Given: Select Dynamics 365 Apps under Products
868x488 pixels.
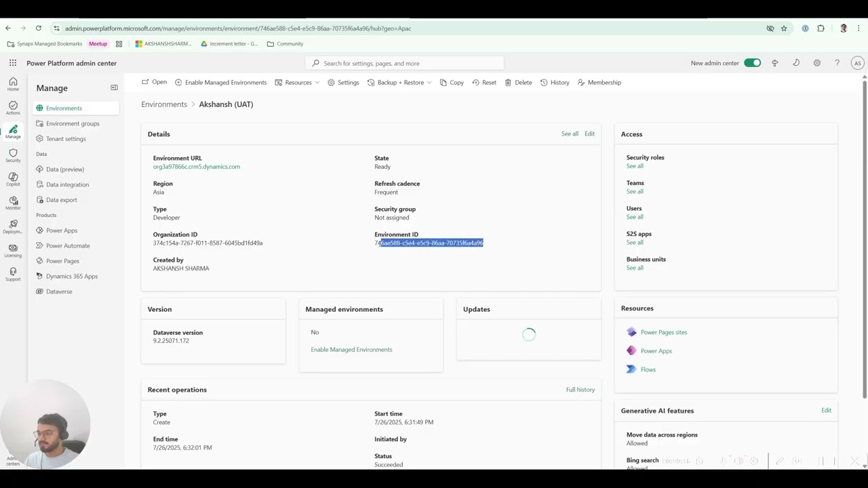Looking at the screenshot, I should [x=76, y=276].
